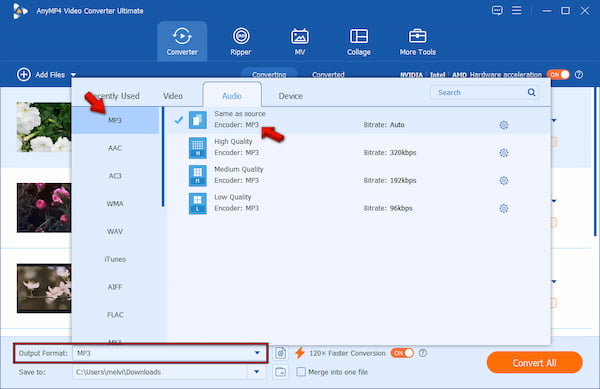Select the Medium Quality preset icon

197,176
